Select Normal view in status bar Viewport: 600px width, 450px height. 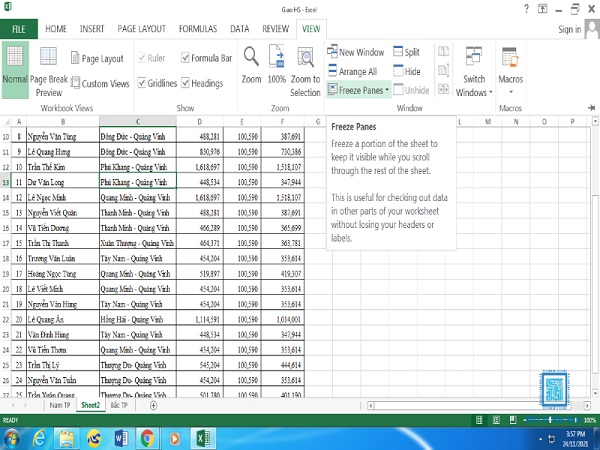[x=479, y=420]
